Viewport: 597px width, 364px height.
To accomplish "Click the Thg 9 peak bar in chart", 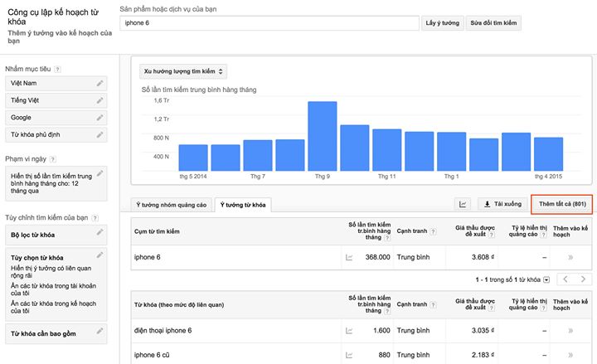I will (322, 136).
